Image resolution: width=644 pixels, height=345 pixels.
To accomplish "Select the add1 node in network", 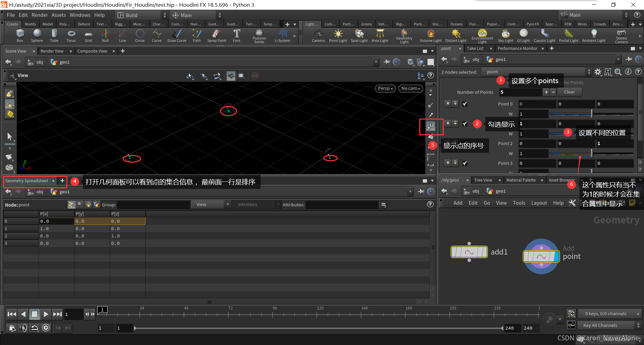I will pyautogui.click(x=469, y=252).
